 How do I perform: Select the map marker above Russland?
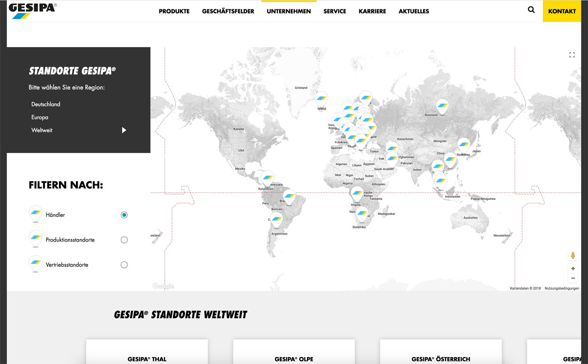click(x=442, y=106)
